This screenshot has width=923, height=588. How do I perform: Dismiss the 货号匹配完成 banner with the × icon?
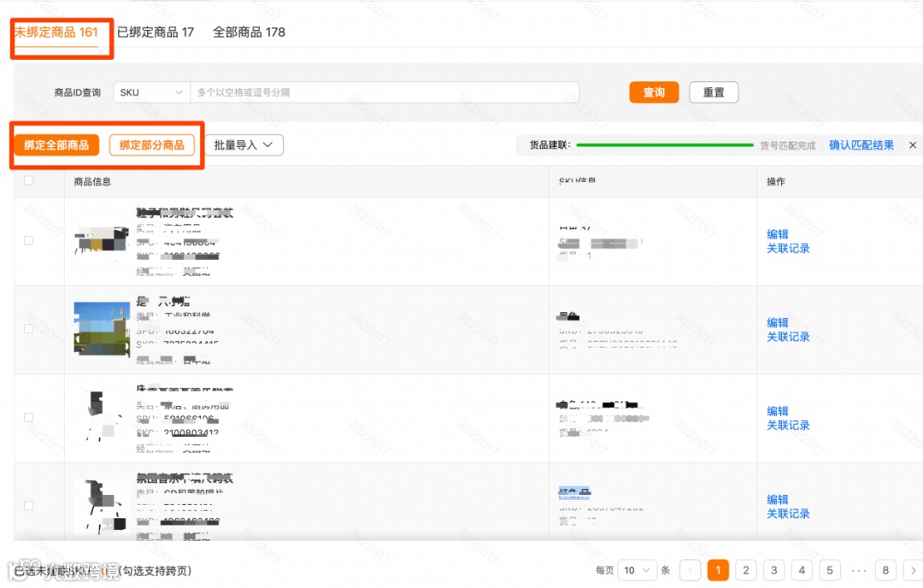pos(913,144)
